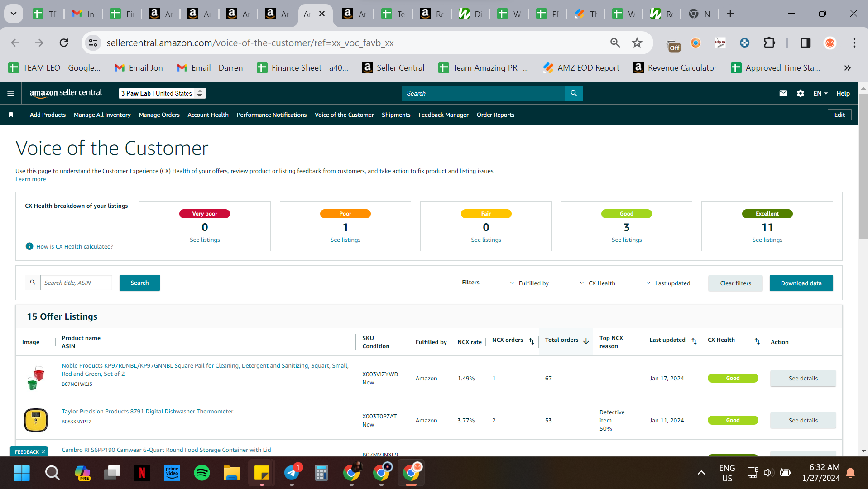The width and height of the screenshot is (868, 489).
Task: Sort by NCX orders arrows
Action: (x=532, y=341)
